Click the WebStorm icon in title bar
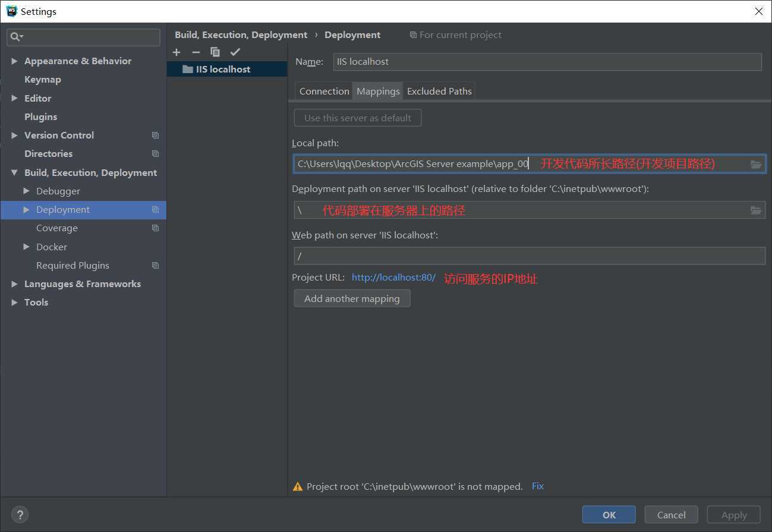 pyautogui.click(x=11, y=11)
